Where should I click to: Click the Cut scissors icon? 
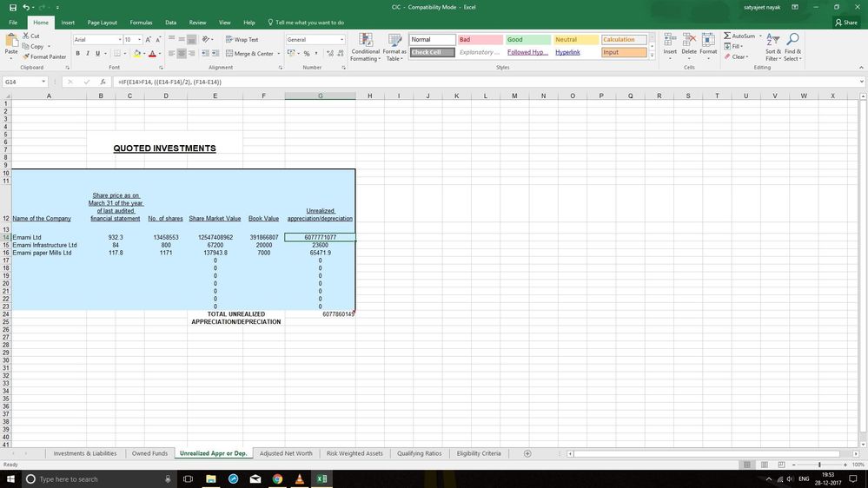tap(25, 36)
